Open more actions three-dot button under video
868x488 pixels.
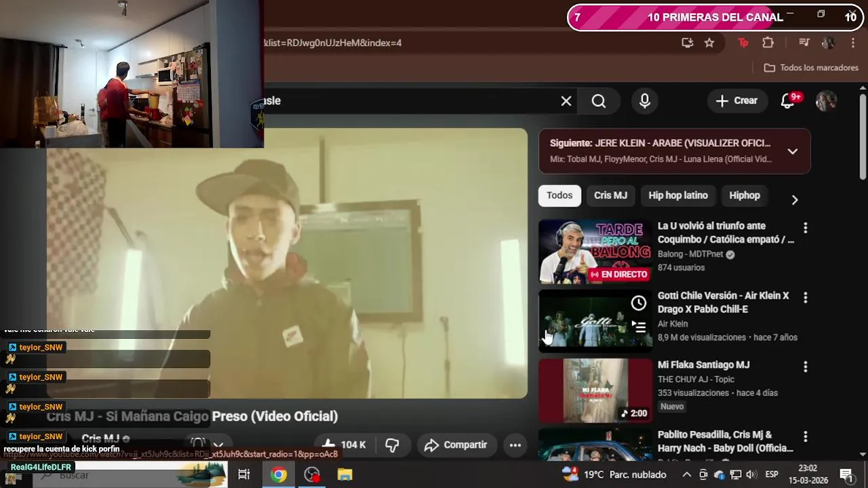click(515, 445)
